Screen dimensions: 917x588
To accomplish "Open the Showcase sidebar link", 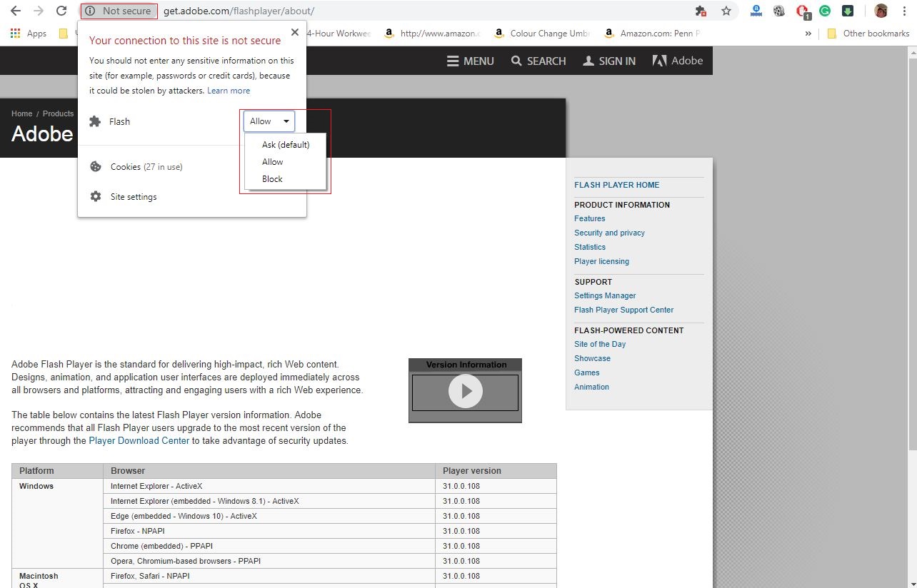I will [x=593, y=358].
